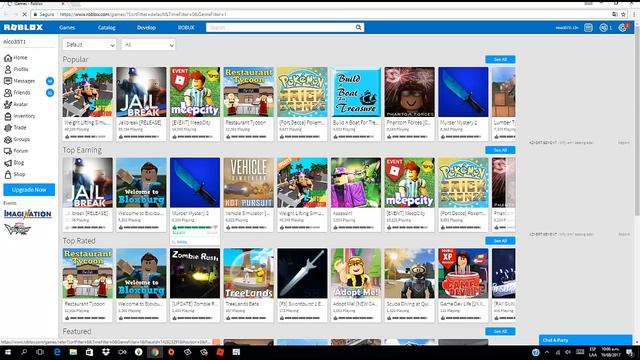This screenshot has height=360, width=640.
Task: Open Vehicle Simulator thumbnail in Top Earning
Action: coord(249,182)
